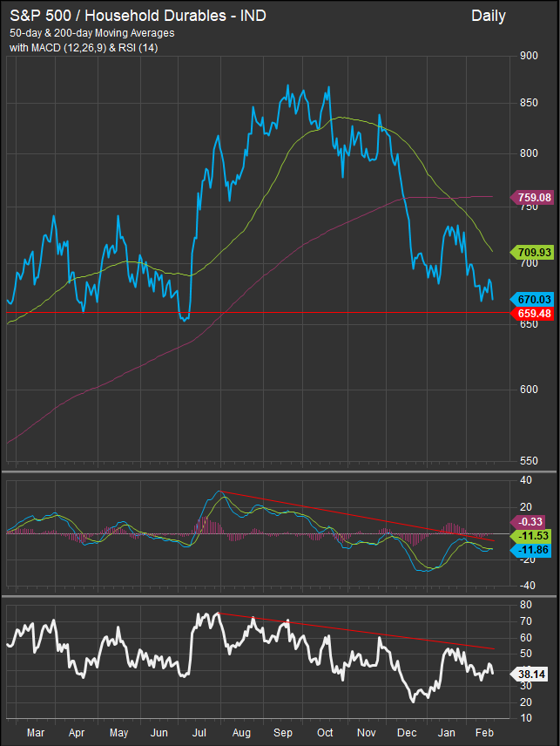Click the red 659.48 support level tag
The image size is (560, 746).
[x=532, y=314]
